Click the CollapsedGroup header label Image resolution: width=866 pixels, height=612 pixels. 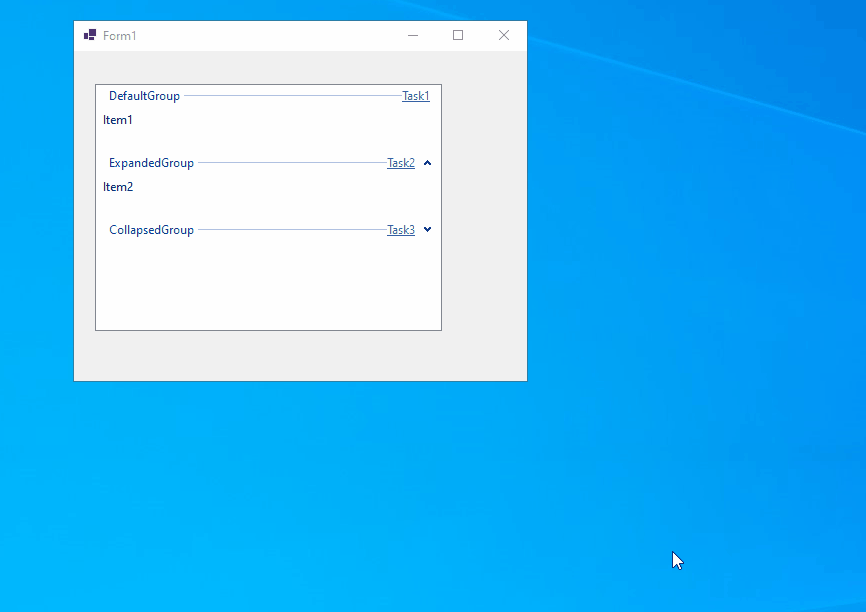tap(151, 229)
